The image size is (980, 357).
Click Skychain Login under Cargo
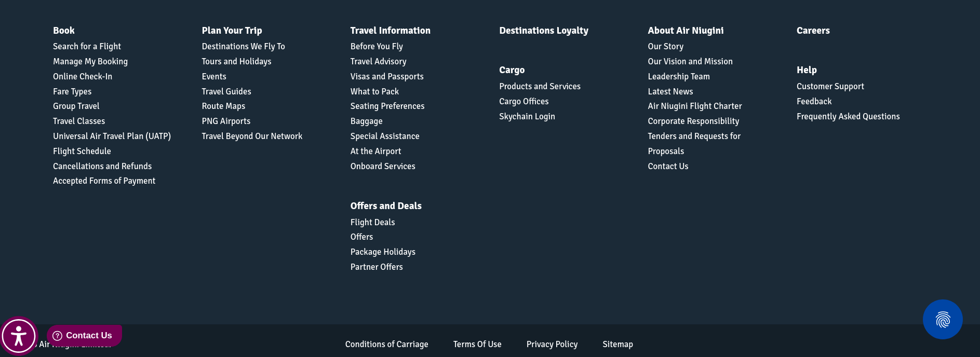click(527, 117)
